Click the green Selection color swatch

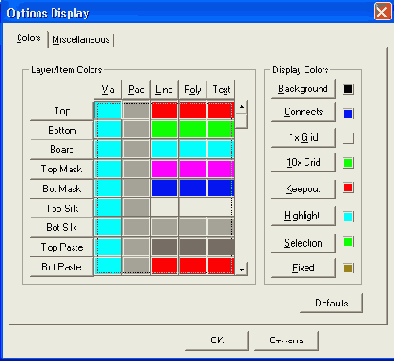(348, 242)
